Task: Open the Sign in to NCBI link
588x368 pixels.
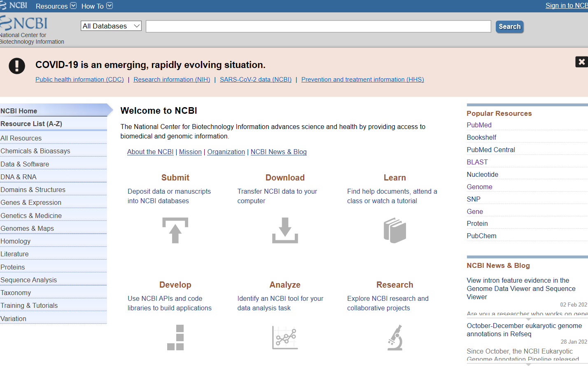Action: [567, 5]
